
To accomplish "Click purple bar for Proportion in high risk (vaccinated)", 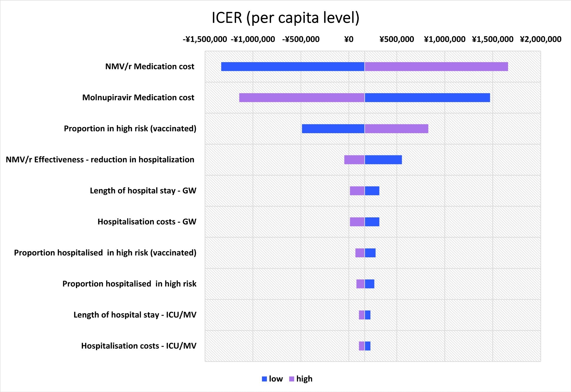I will click(x=397, y=129).
